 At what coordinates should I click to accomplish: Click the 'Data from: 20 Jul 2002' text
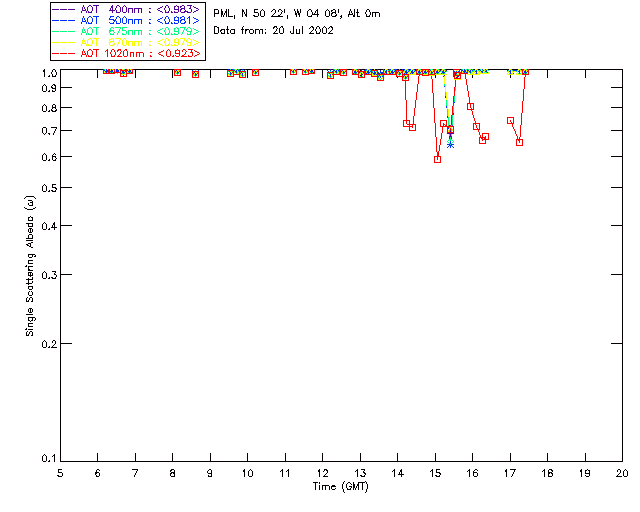coord(273,31)
